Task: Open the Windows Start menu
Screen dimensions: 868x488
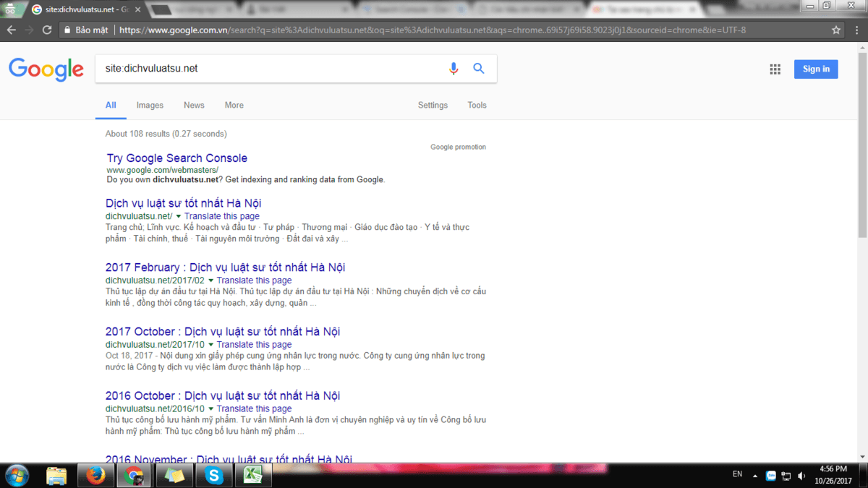Action: (17, 475)
